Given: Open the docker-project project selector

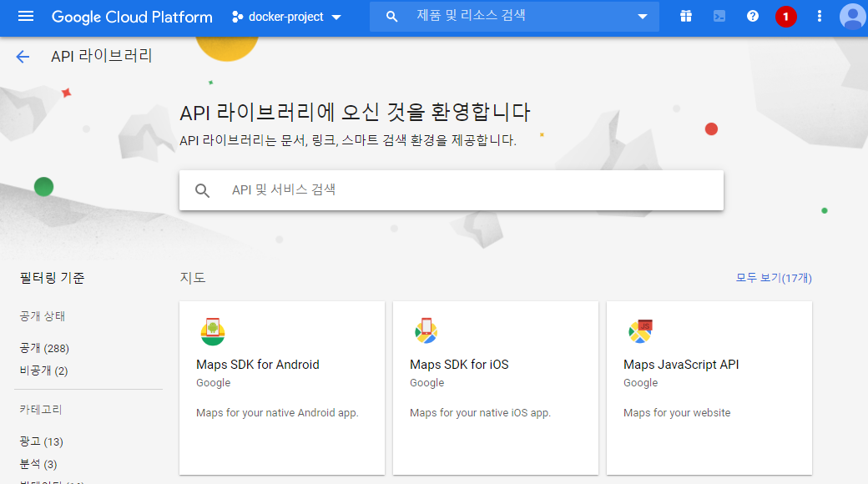Looking at the screenshot, I should click(x=287, y=18).
